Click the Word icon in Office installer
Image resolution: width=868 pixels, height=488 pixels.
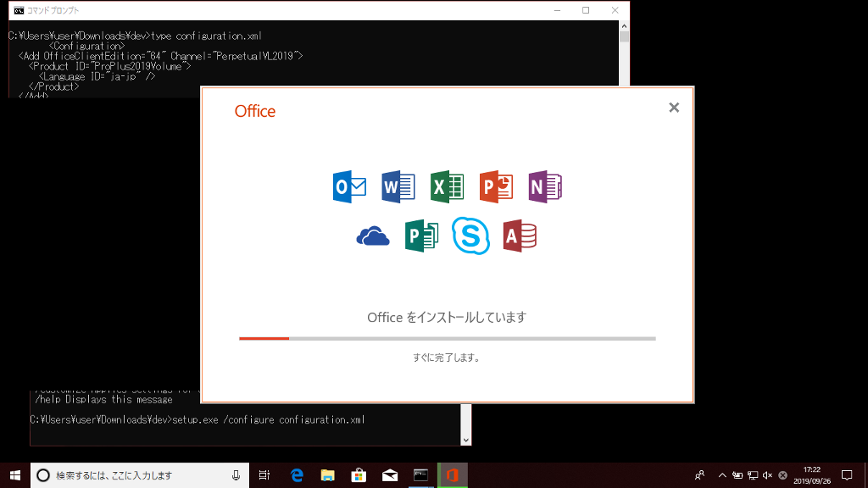398,187
